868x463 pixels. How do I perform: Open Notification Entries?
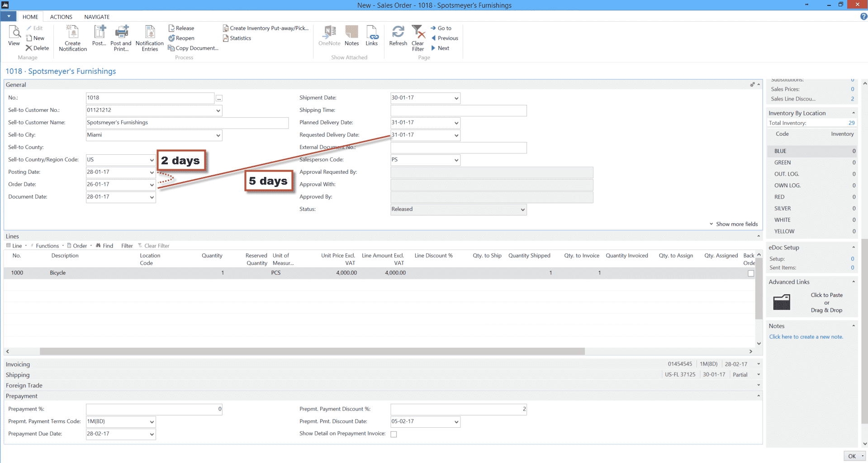point(149,38)
